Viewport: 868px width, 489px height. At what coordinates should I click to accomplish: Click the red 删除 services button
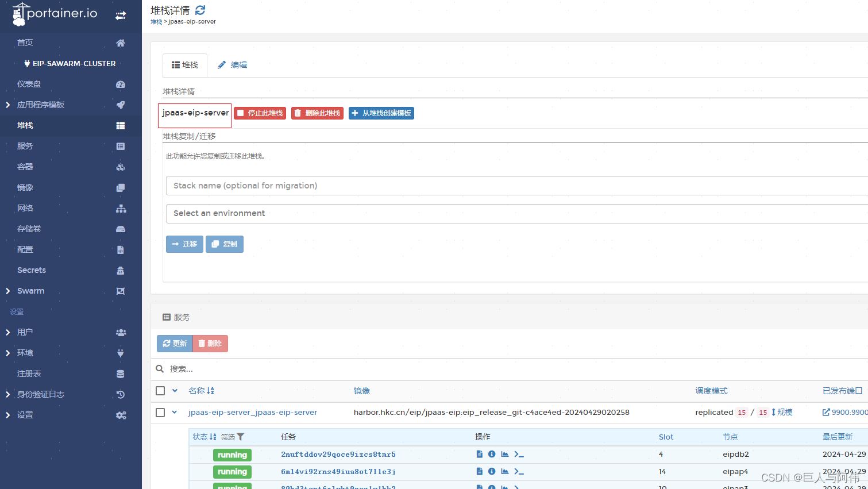tap(210, 344)
